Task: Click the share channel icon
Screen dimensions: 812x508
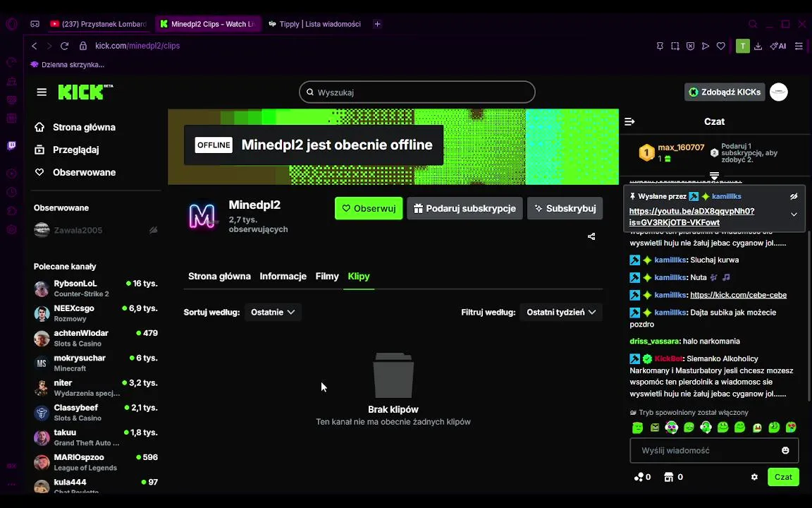Action: point(591,236)
